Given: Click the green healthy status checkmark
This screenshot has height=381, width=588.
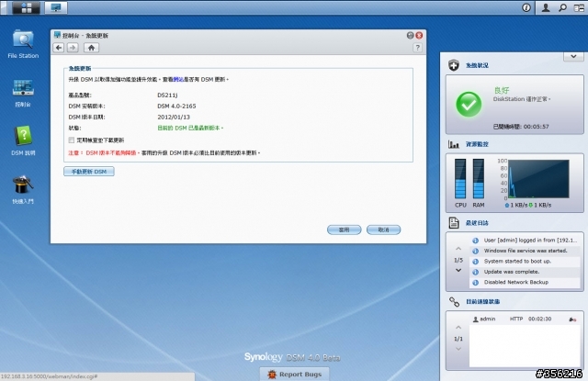Looking at the screenshot, I should [x=469, y=104].
